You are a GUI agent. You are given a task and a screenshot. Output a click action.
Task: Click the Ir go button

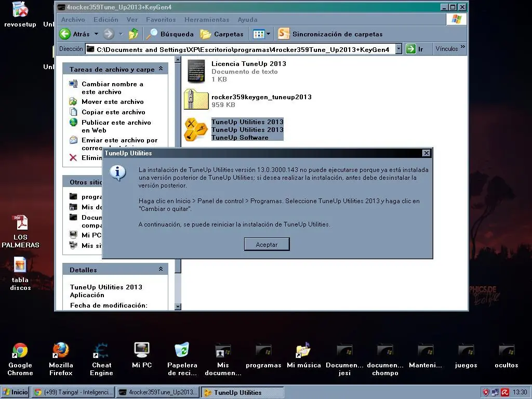[415, 49]
